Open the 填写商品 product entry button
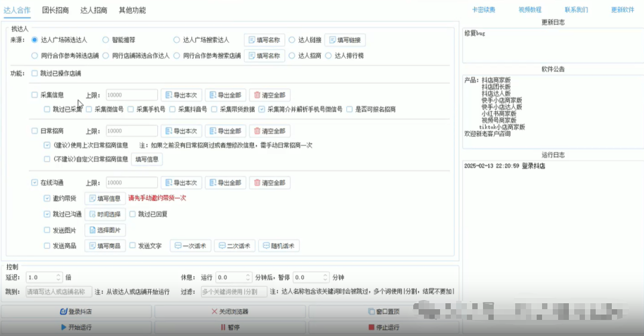Viewport: 644px width, 336px height. click(105, 245)
